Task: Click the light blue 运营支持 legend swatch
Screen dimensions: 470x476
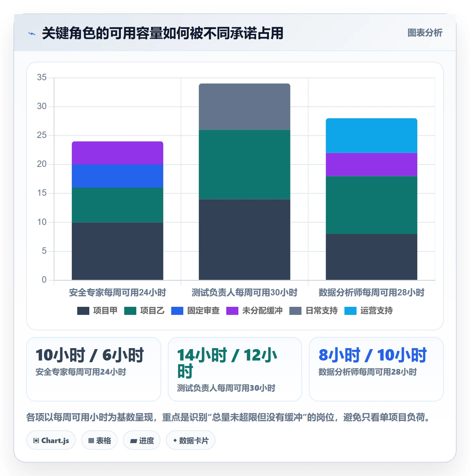Action: click(350, 311)
